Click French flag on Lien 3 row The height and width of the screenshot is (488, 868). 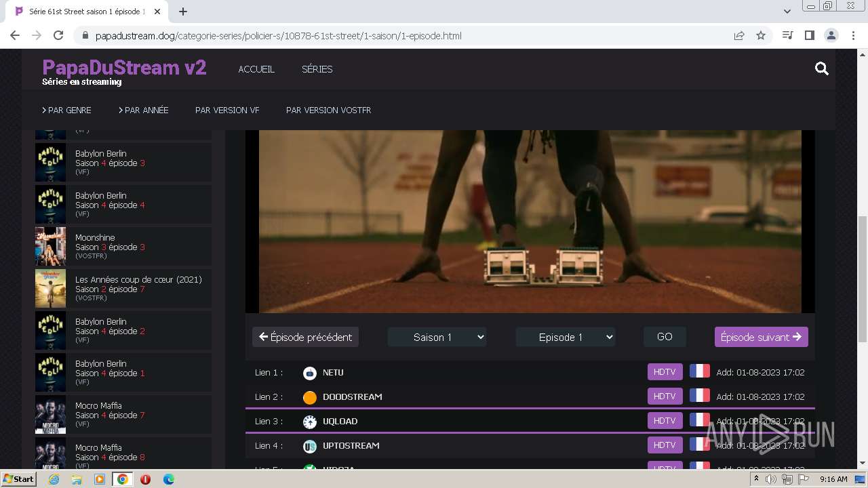tap(700, 420)
